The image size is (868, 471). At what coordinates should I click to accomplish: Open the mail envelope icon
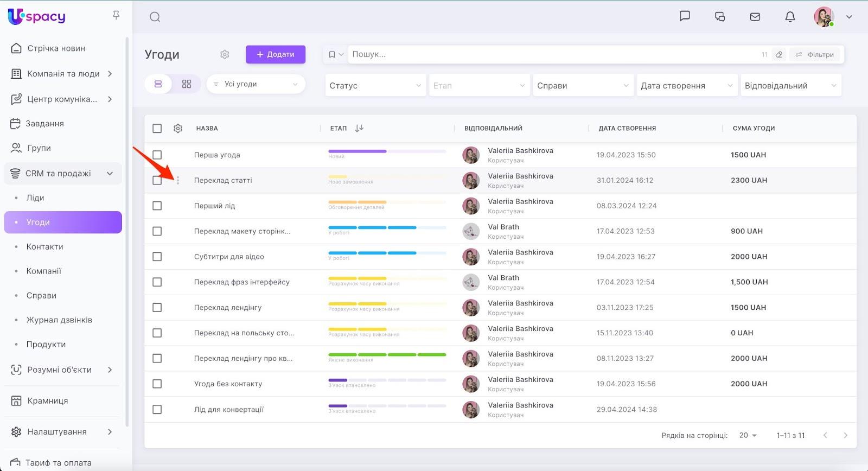755,17
